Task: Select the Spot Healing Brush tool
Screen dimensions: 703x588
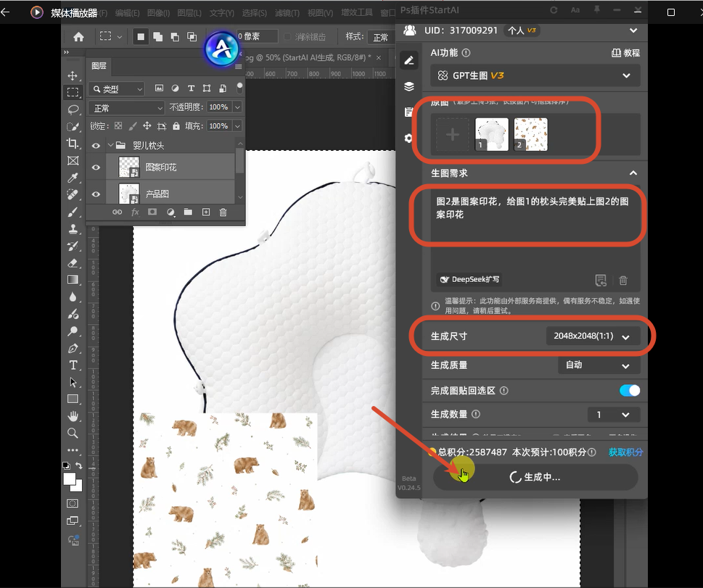Action: (73, 194)
